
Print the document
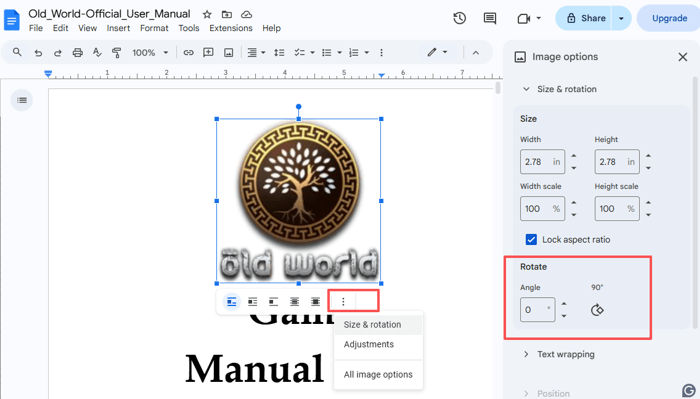click(78, 53)
